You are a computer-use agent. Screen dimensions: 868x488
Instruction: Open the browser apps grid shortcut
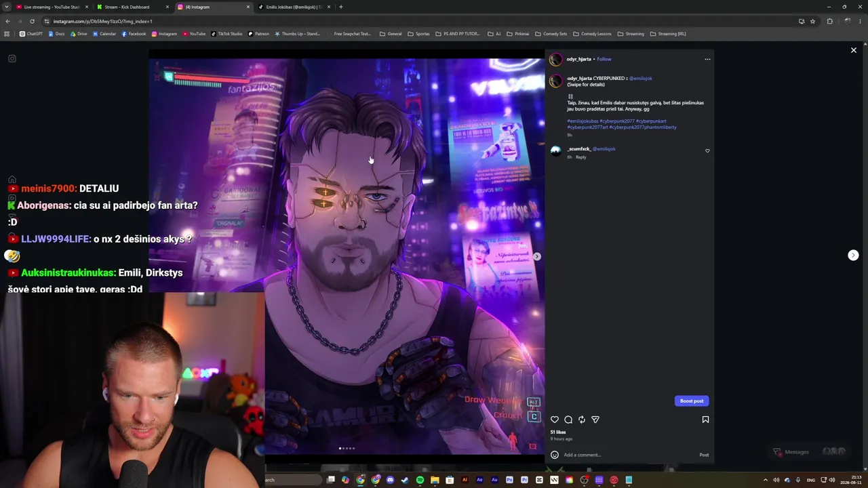[x=7, y=34]
